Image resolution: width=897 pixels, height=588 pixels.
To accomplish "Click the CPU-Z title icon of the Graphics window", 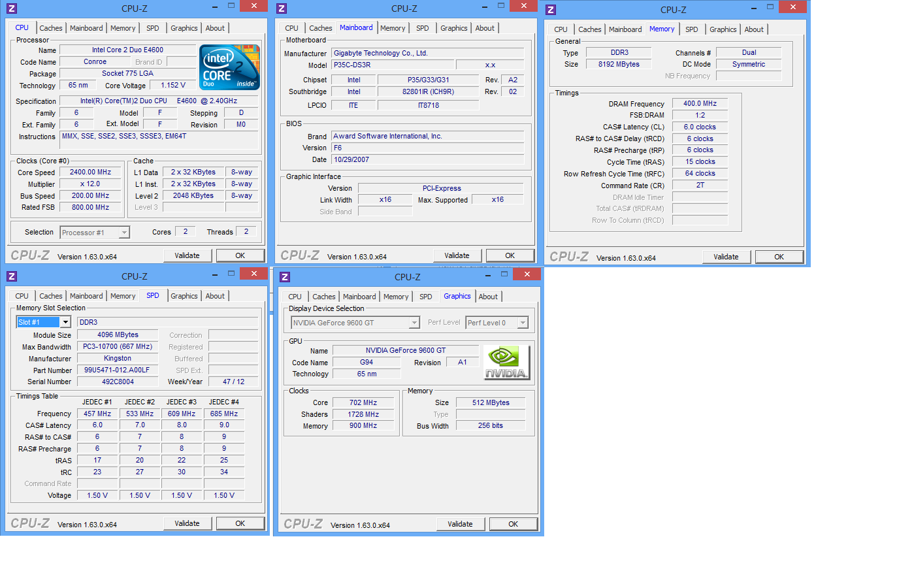I will coord(285,277).
